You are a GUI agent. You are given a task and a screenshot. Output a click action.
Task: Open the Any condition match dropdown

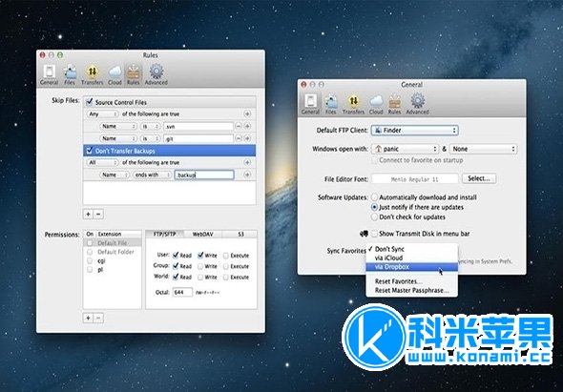tap(102, 113)
